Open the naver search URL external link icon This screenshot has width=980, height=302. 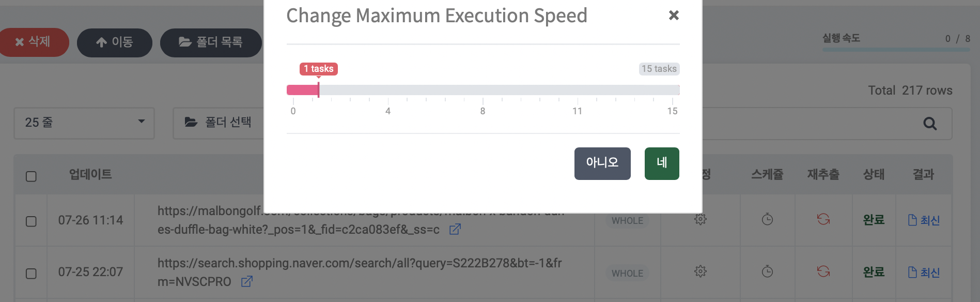[247, 281]
